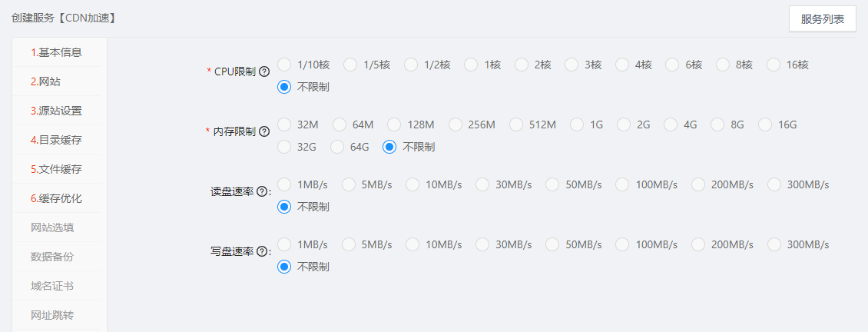Image resolution: width=868 pixels, height=332 pixels.
Task: Select the 1/10核 CPU limit option
Action: coord(285,65)
